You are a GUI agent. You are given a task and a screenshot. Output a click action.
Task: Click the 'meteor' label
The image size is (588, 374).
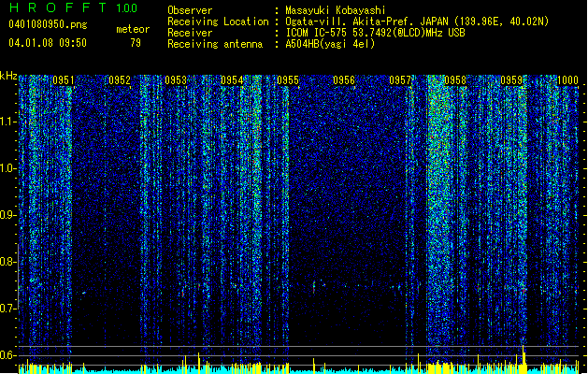[133, 29]
